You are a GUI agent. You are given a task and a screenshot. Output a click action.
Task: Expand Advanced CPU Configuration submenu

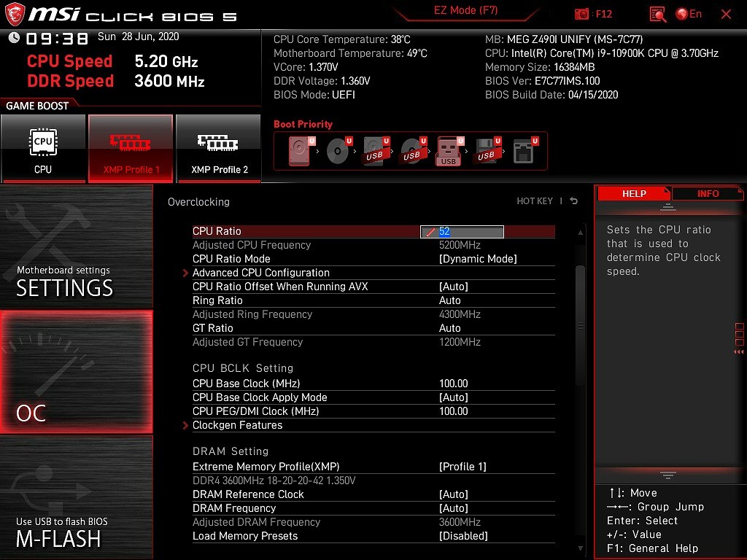260,273
